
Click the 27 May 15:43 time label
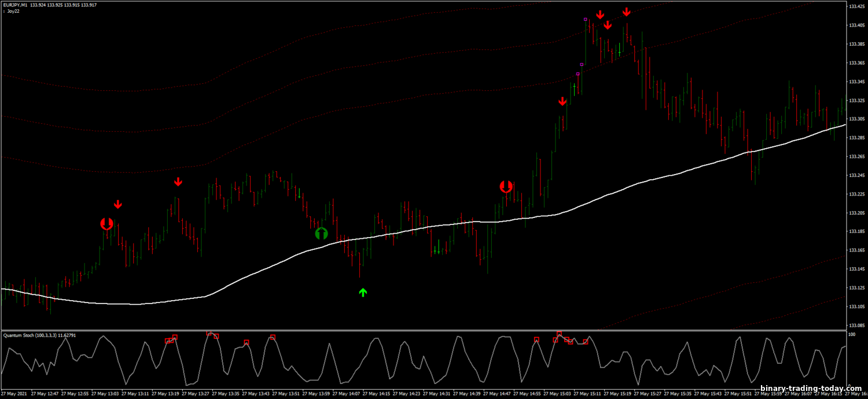pyautogui.click(x=708, y=394)
